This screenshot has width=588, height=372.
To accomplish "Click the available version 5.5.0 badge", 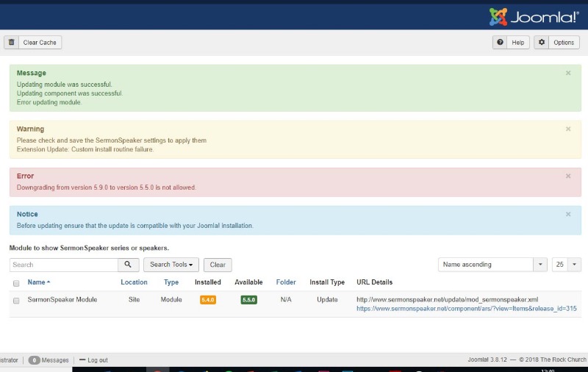I will coord(248,300).
